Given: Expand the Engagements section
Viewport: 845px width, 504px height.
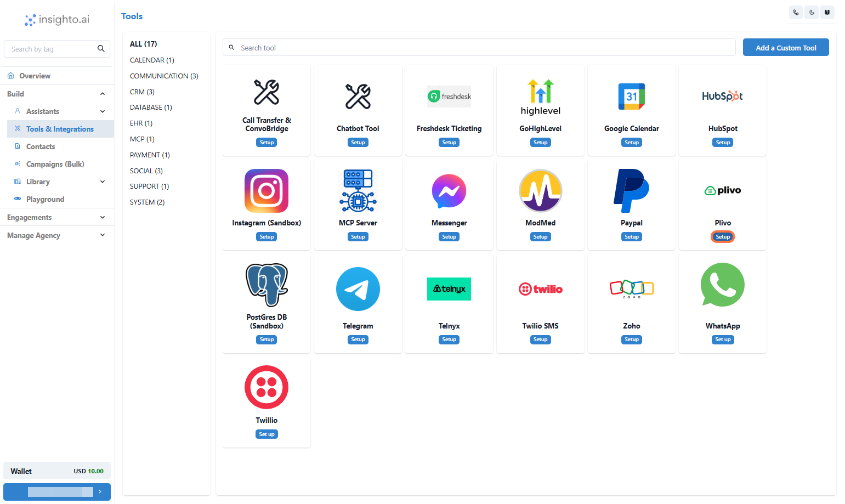Looking at the screenshot, I should pyautogui.click(x=57, y=217).
